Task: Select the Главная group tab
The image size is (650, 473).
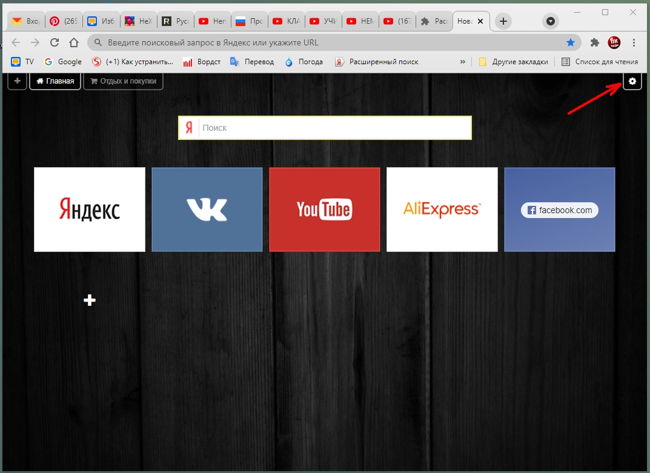Action: pyautogui.click(x=55, y=81)
